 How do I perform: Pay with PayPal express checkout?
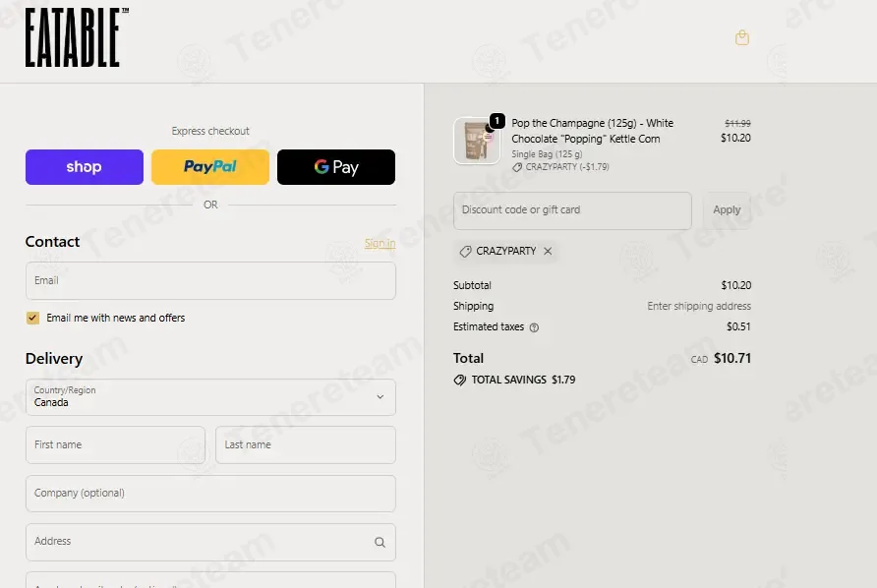210,167
